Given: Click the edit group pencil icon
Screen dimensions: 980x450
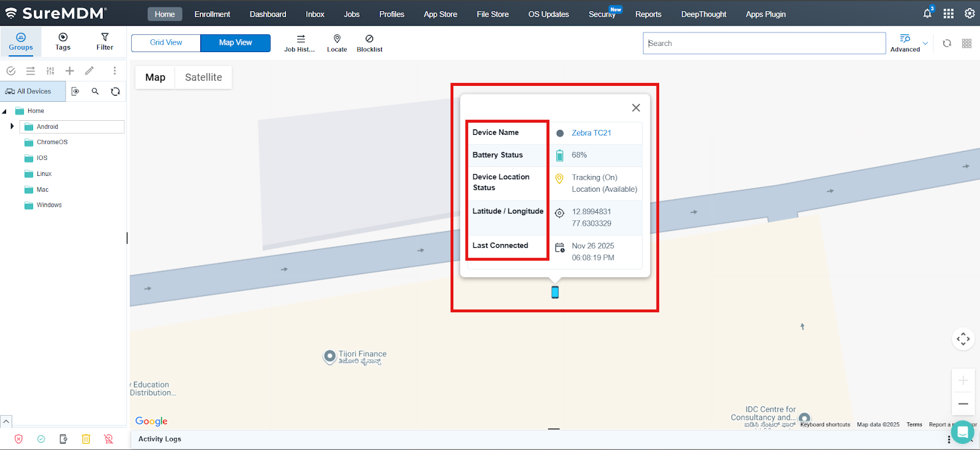Looking at the screenshot, I should [89, 71].
